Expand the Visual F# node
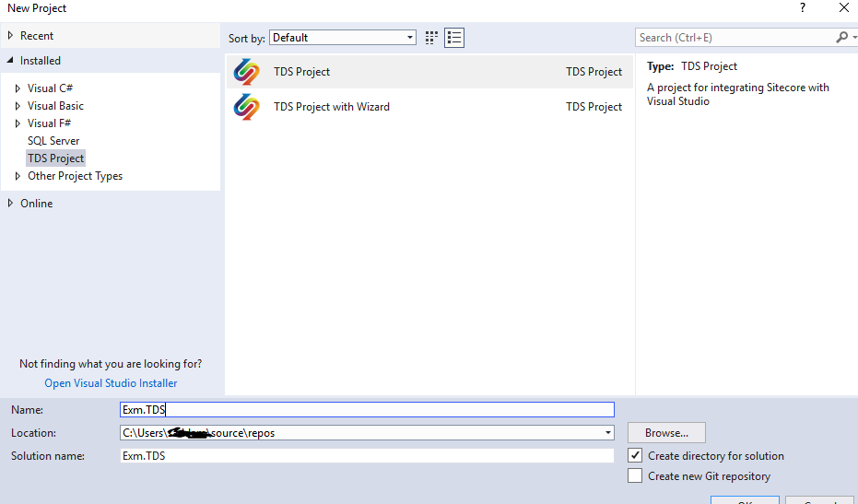Viewport: 858px width, 504px height. click(18, 123)
